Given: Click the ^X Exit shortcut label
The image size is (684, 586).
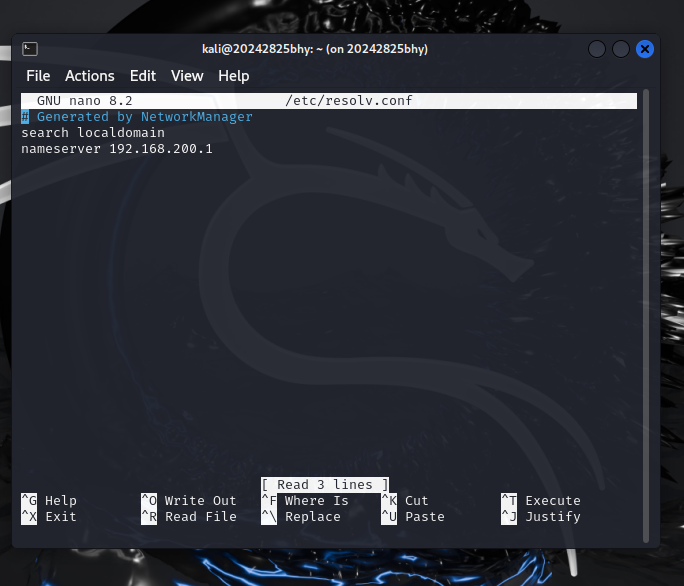Looking at the screenshot, I should (49, 517).
